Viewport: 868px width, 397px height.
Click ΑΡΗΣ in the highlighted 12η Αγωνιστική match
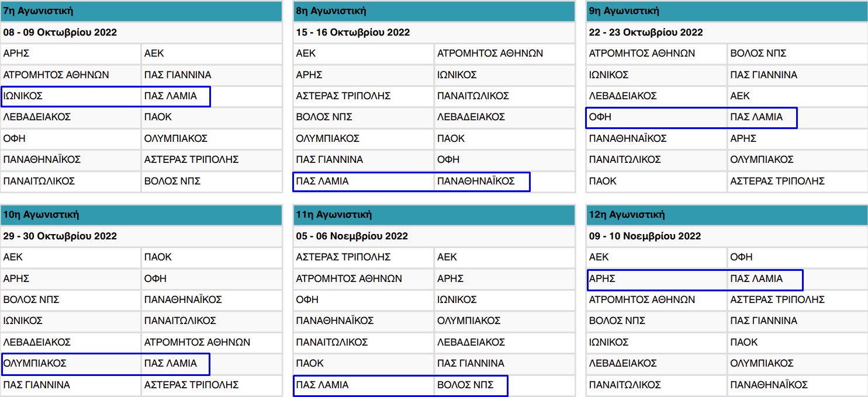[602, 278]
